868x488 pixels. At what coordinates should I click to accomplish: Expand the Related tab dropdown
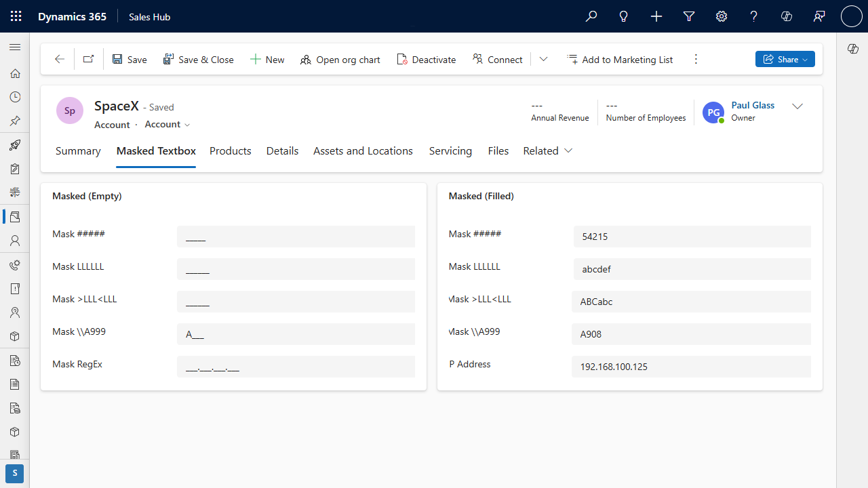548,151
